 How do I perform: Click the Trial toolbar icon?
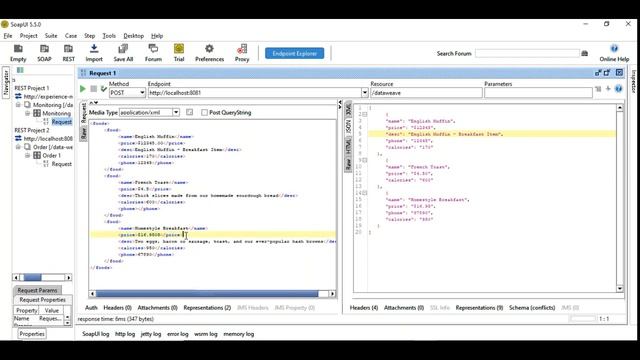click(179, 53)
